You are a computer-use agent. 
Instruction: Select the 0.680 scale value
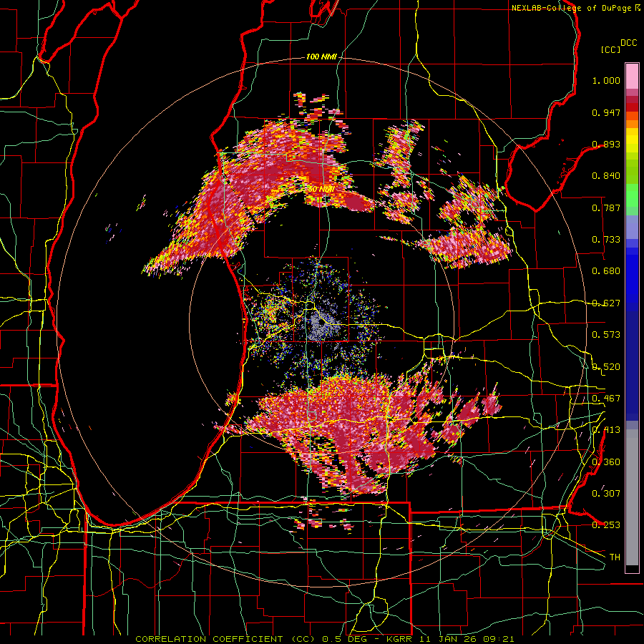point(606,271)
